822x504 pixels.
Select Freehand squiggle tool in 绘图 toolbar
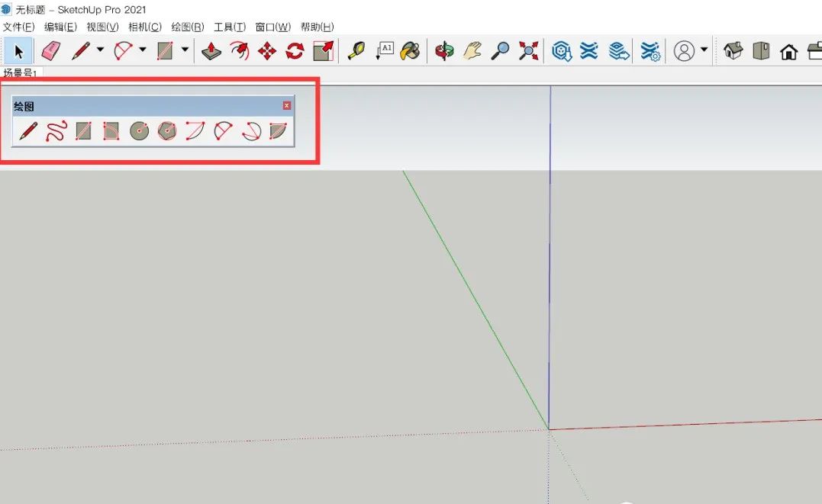click(x=56, y=130)
